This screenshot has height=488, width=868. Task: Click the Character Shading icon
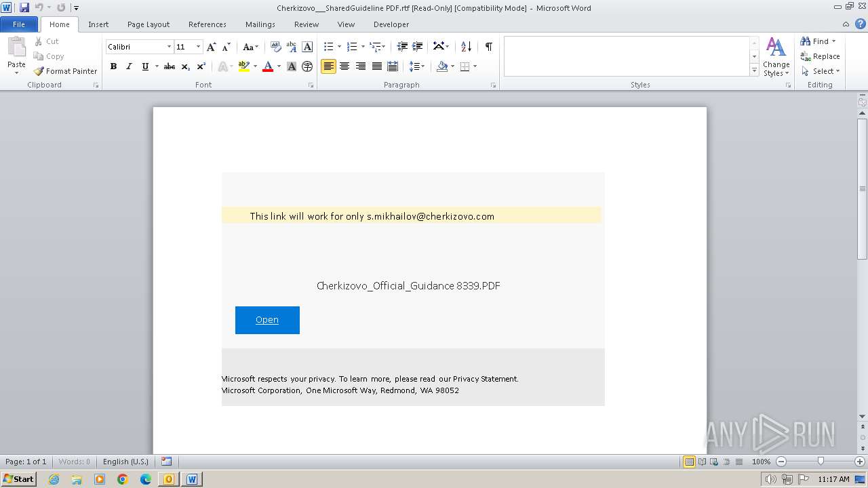click(x=292, y=66)
